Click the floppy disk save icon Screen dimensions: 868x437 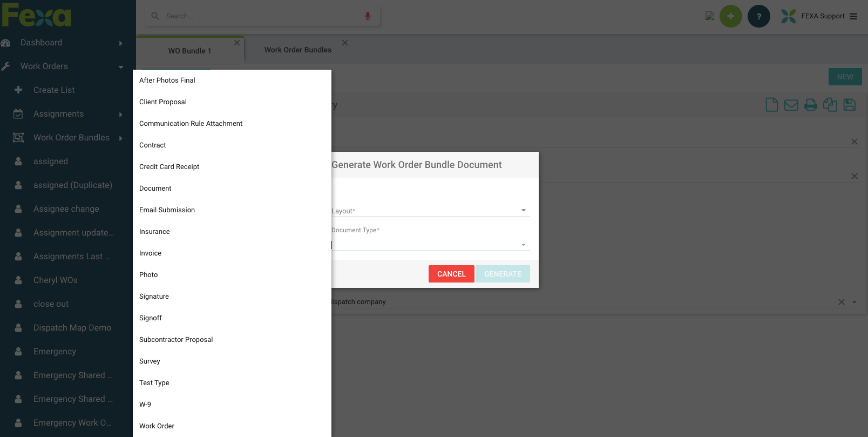click(849, 105)
